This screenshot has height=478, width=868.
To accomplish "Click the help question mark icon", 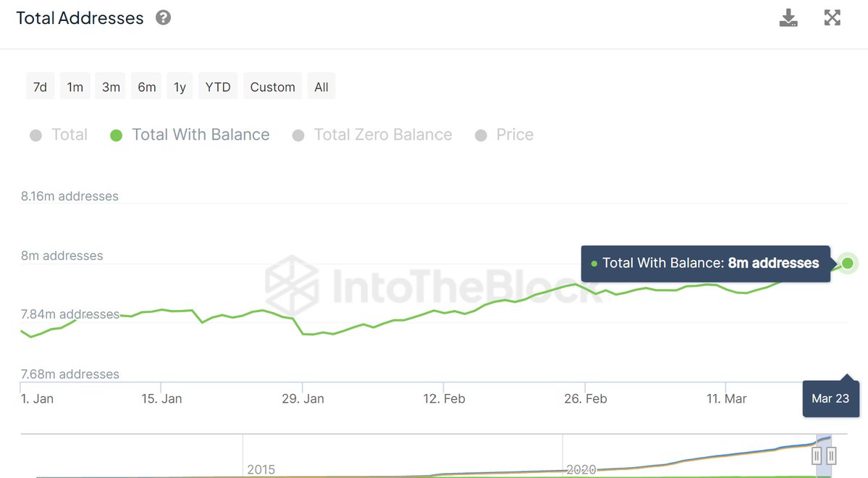I will coord(164,18).
